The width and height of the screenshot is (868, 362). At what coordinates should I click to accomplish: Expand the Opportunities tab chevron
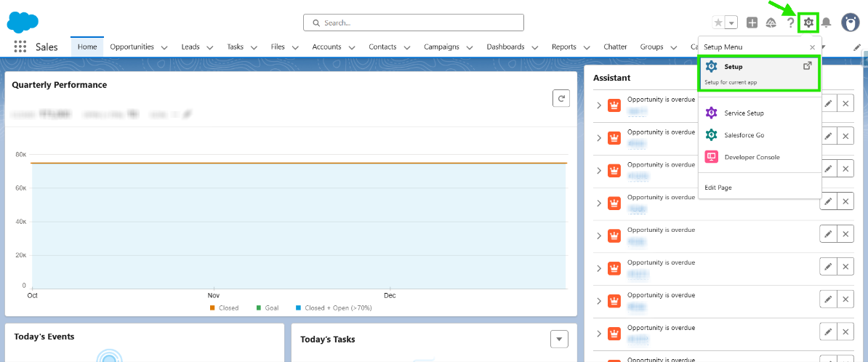[x=164, y=47]
